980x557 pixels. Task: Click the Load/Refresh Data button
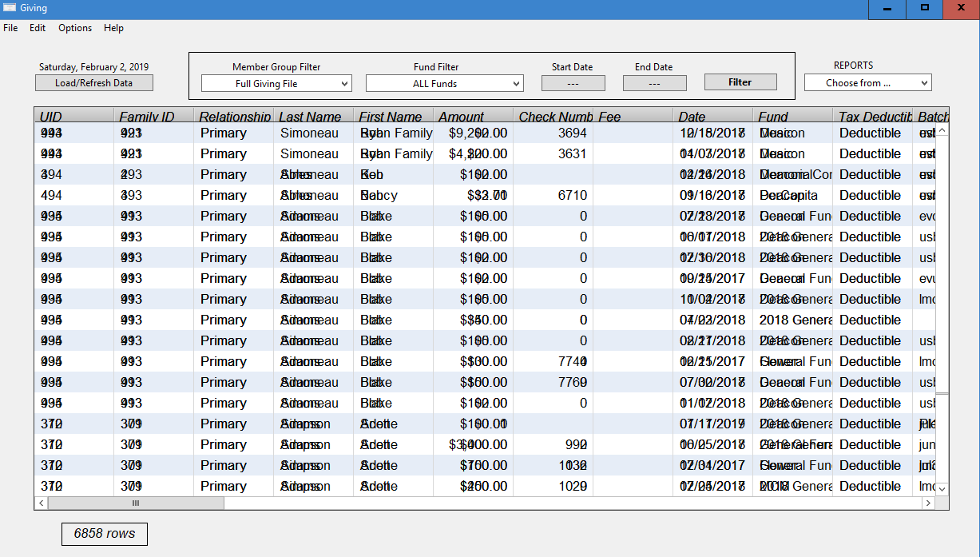(x=93, y=83)
